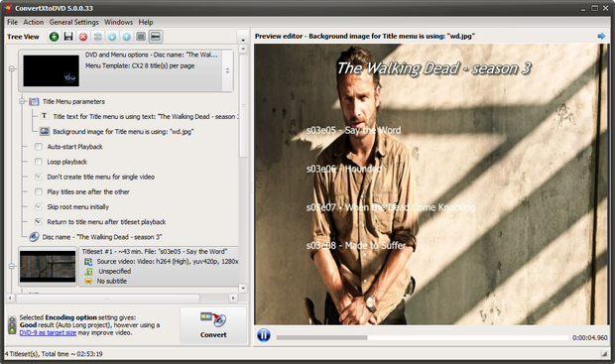Open the Action menu
This screenshot has height=364, width=615.
pyautogui.click(x=34, y=22)
